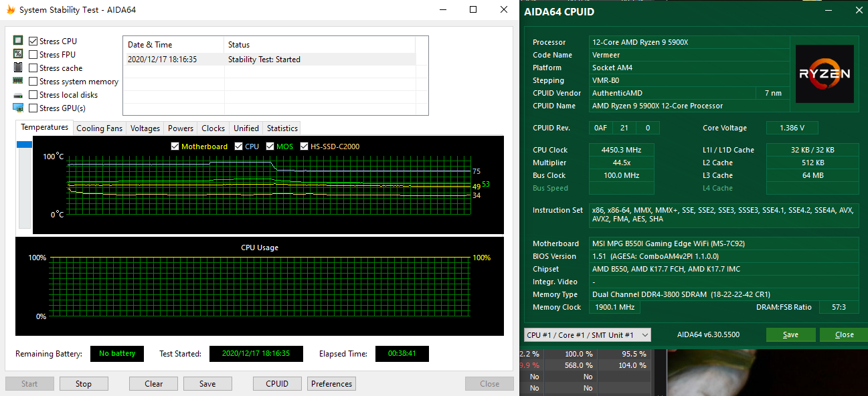Click the Status column header
The width and height of the screenshot is (868, 396).
(319, 45)
